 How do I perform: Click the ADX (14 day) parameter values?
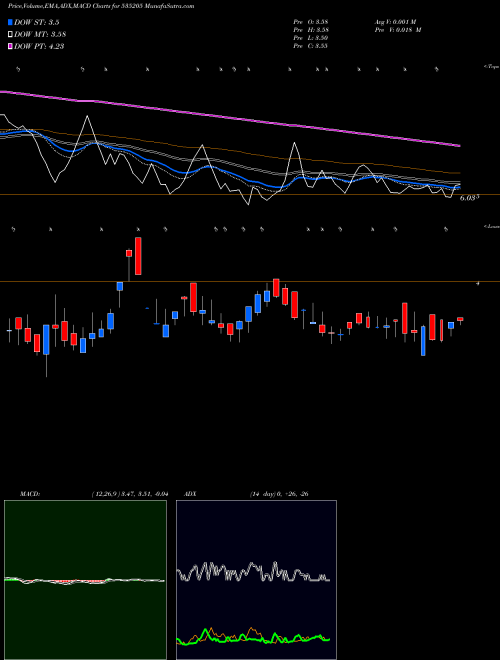click(279, 494)
